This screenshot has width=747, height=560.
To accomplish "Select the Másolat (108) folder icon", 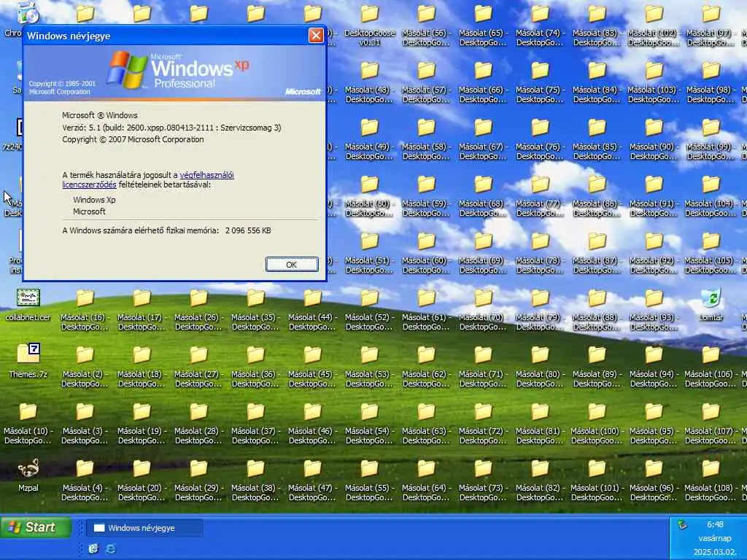I will 711,469.
